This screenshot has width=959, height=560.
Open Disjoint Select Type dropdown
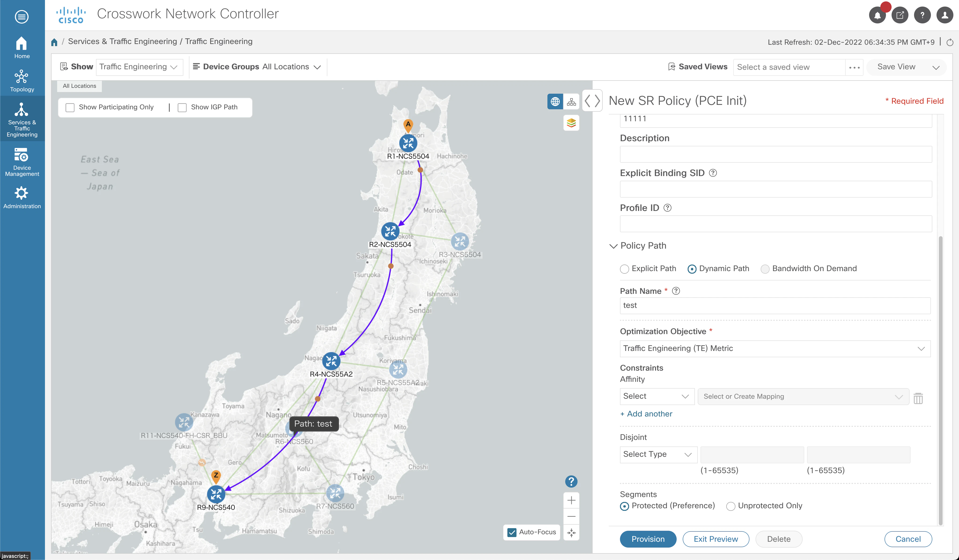(x=658, y=455)
